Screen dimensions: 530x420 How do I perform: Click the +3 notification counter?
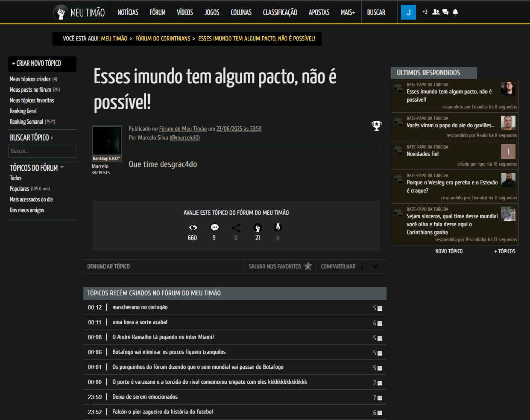pyautogui.click(x=425, y=12)
